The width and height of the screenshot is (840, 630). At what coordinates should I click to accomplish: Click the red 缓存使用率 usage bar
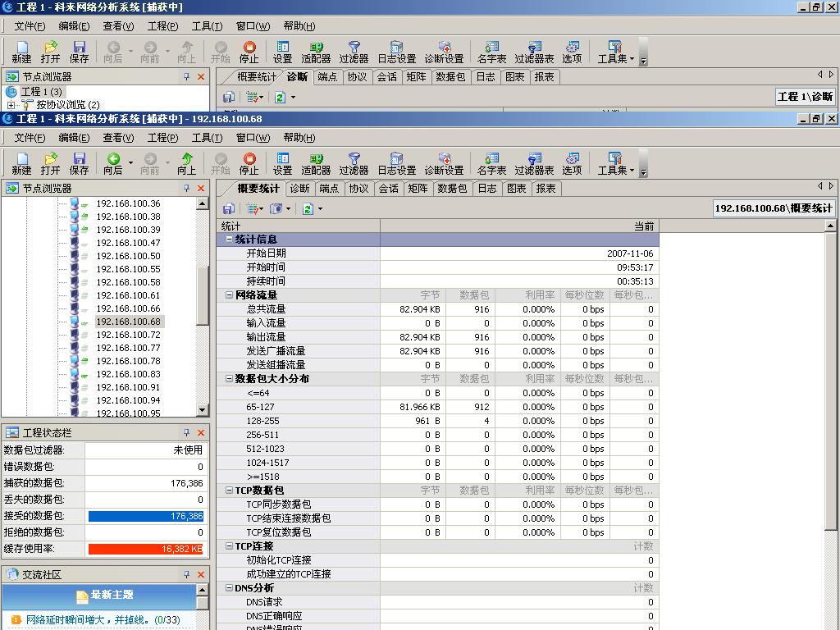(145, 549)
